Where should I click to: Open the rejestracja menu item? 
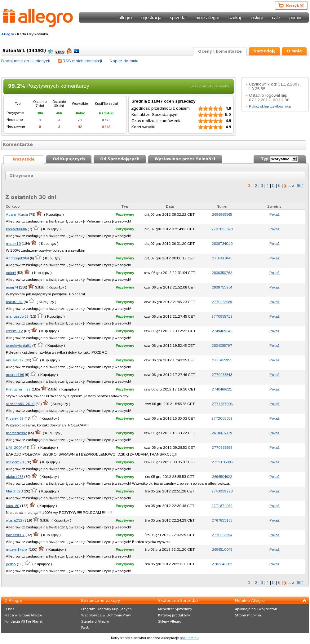(x=151, y=18)
